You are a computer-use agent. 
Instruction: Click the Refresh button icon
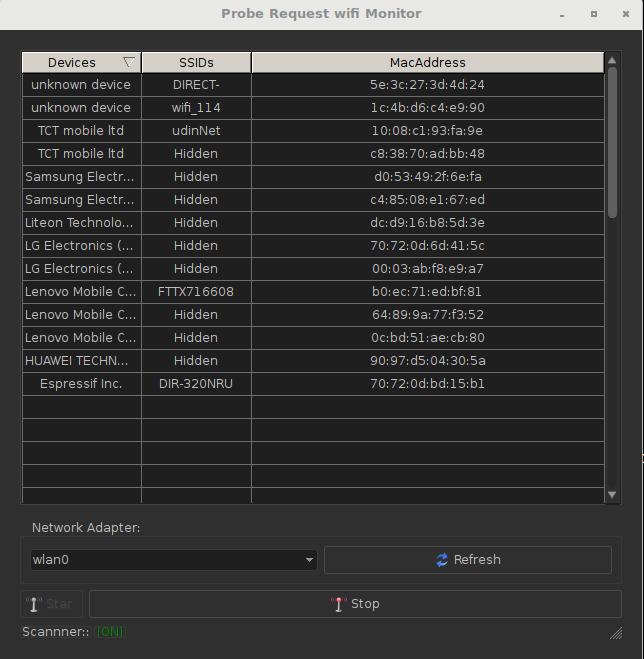click(442, 560)
